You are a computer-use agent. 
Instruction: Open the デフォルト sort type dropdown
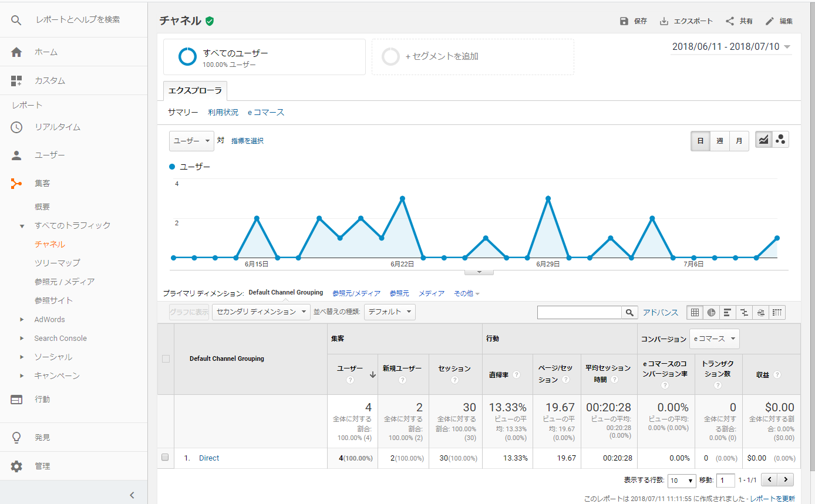[x=390, y=312]
